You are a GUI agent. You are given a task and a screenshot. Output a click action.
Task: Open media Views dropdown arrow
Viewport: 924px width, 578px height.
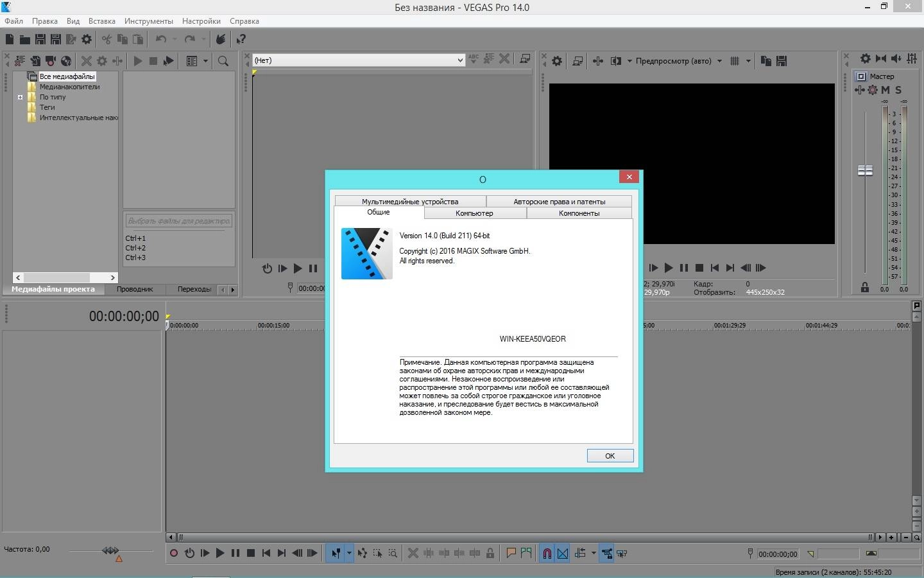click(x=205, y=61)
